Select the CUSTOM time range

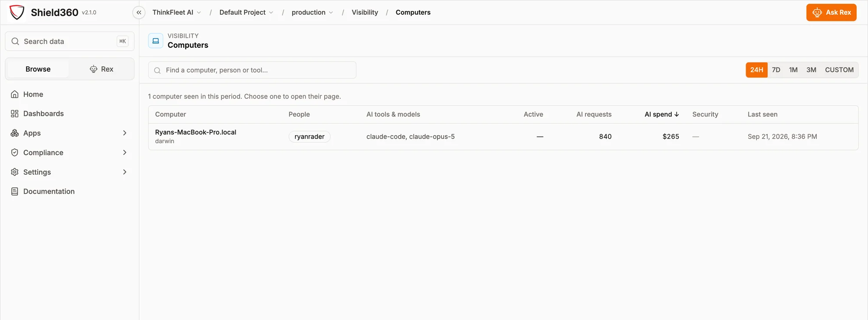click(839, 70)
